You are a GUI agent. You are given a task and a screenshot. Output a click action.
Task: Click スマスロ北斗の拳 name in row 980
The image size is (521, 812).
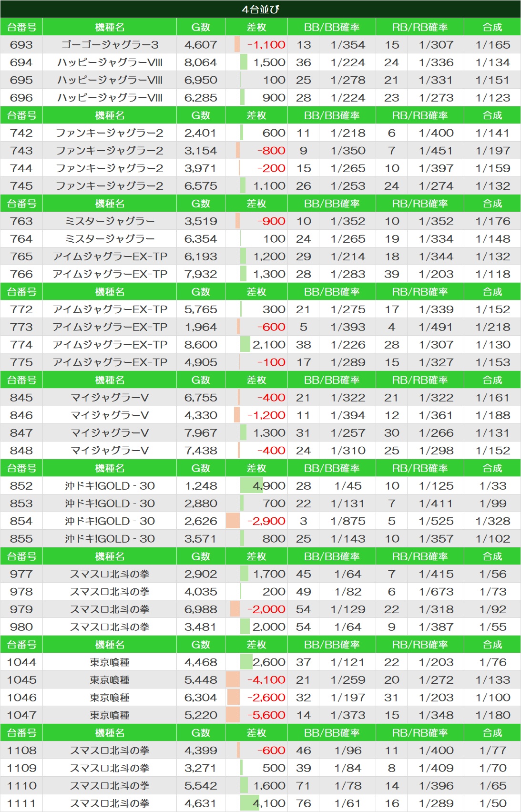pos(110,627)
